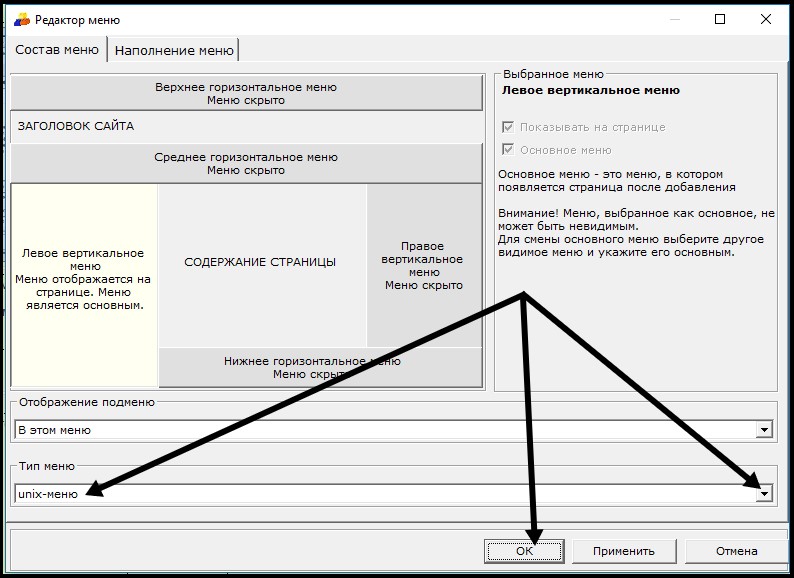
Task: Minimize the Редактор меню window
Action: pos(674,19)
